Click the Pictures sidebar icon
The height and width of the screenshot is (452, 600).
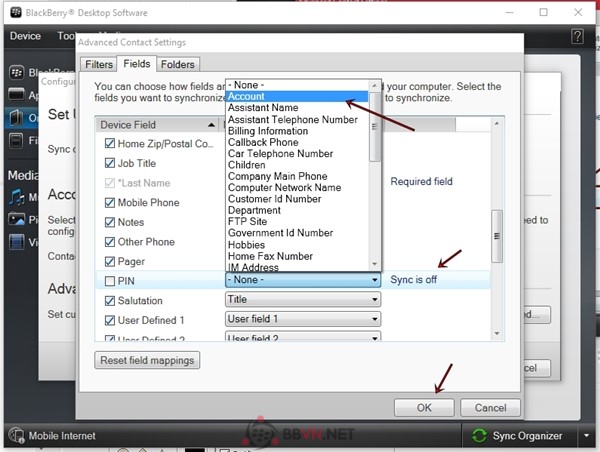[17, 219]
